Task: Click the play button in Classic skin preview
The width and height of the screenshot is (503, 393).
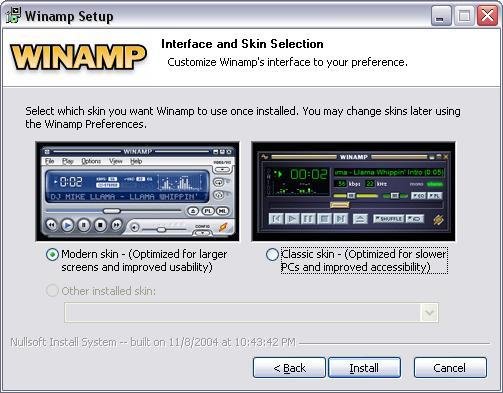Action: (x=292, y=219)
